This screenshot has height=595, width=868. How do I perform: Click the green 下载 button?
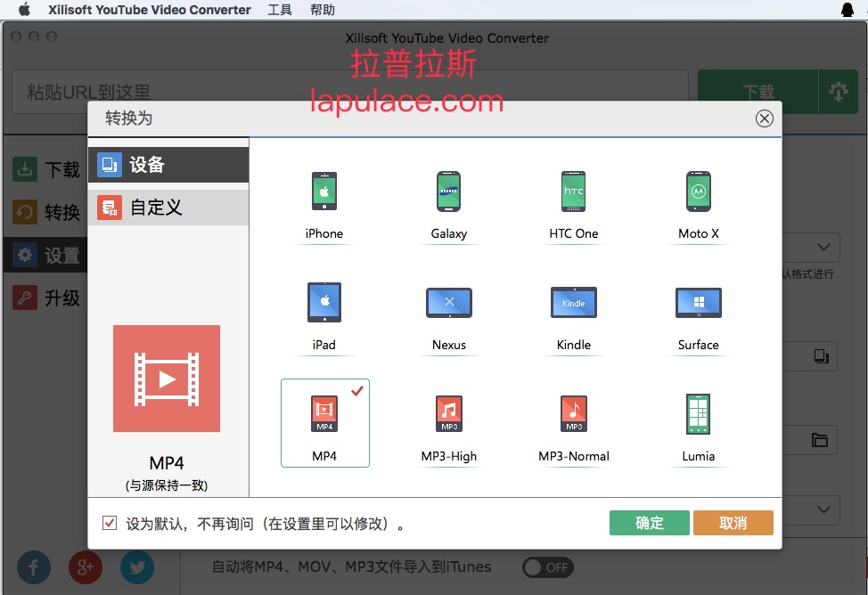pos(757,92)
